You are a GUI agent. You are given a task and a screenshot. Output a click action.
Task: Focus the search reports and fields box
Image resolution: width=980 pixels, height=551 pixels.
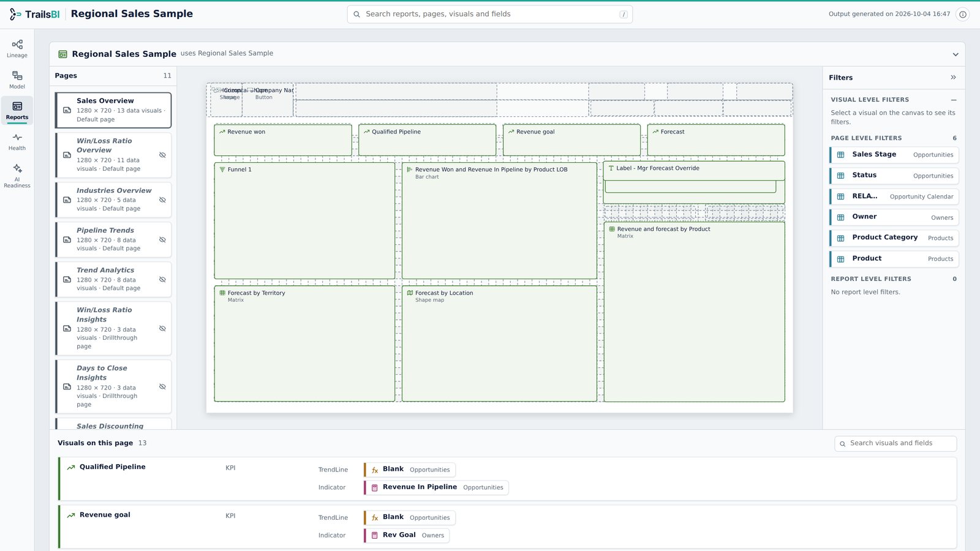pyautogui.click(x=490, y=14)
